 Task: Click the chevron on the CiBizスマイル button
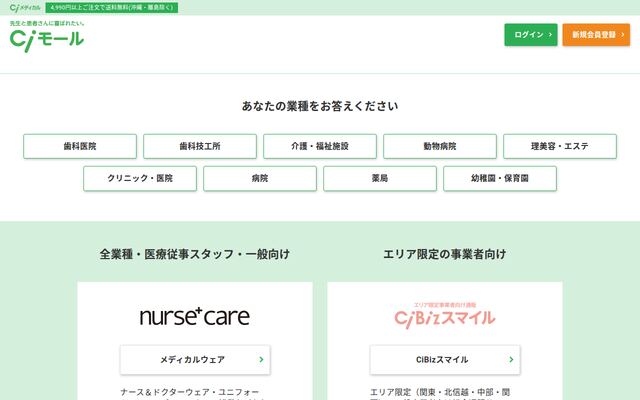tap(511, 360)
